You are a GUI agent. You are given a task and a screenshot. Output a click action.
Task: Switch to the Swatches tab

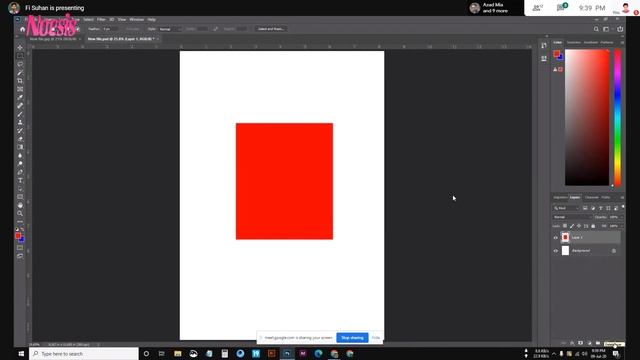[573, 42]
